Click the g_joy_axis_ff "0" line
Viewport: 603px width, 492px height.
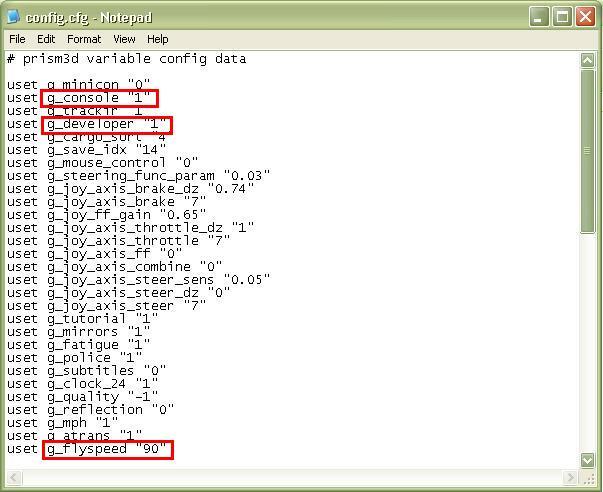coord(95,254)
